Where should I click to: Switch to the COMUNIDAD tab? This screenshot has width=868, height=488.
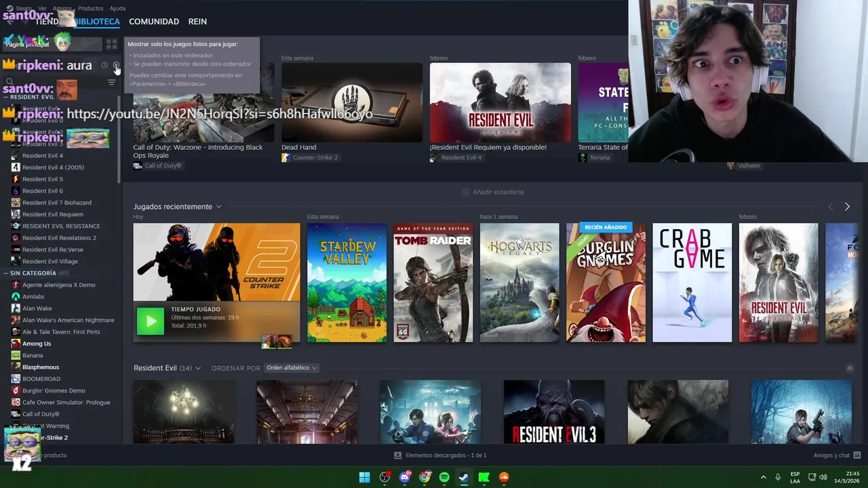pyautogui.click(x=154, y=22)
